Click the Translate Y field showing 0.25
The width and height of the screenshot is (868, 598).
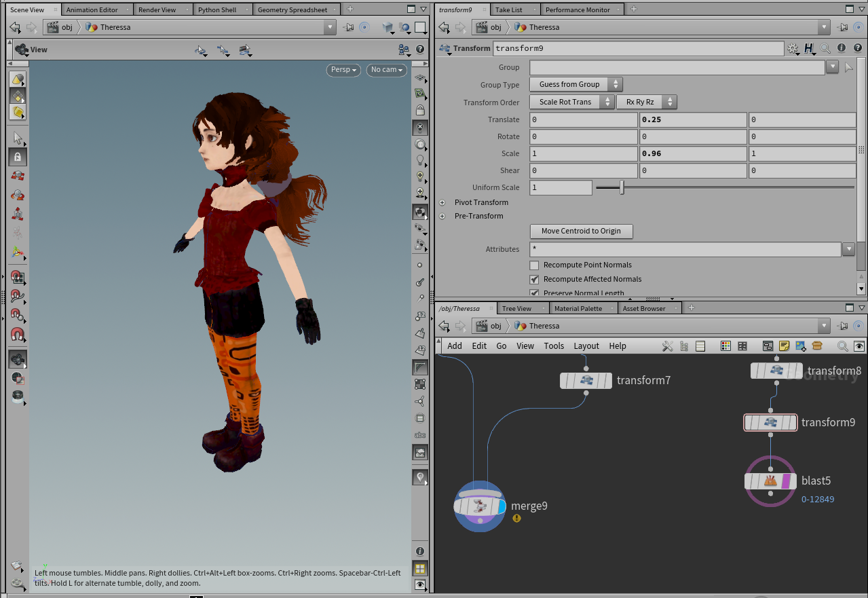pyautogui.click(x=693, y=119)
